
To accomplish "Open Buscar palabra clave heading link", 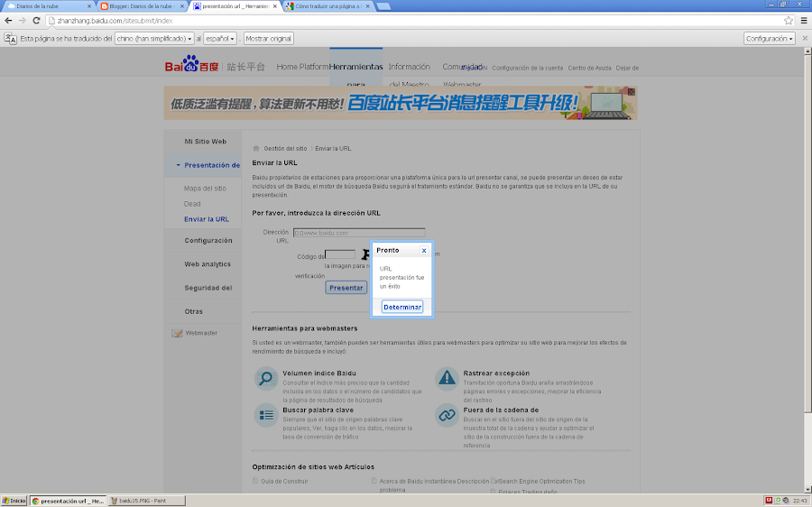I will [318, 410].
